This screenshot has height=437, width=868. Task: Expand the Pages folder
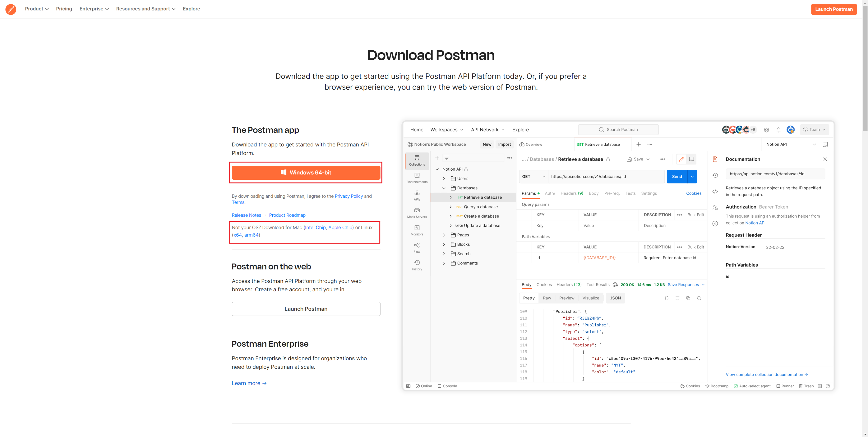(x=444, y=235)
